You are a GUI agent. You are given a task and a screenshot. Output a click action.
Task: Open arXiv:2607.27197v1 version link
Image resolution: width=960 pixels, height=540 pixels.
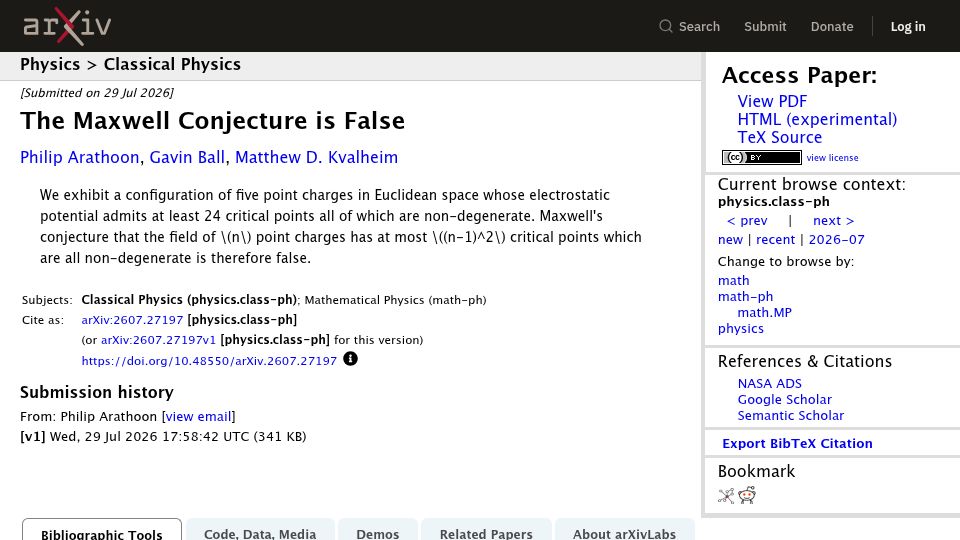[159, 340]
